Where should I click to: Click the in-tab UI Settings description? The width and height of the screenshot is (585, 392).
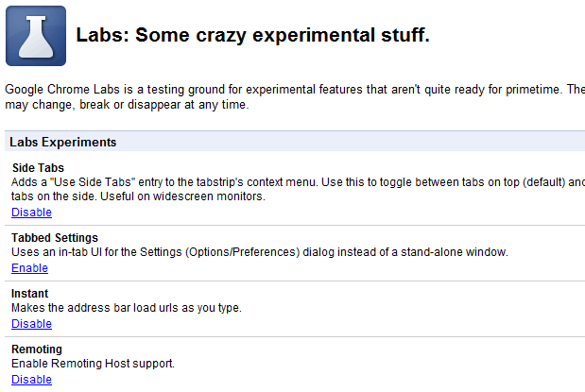coord(260,252)
